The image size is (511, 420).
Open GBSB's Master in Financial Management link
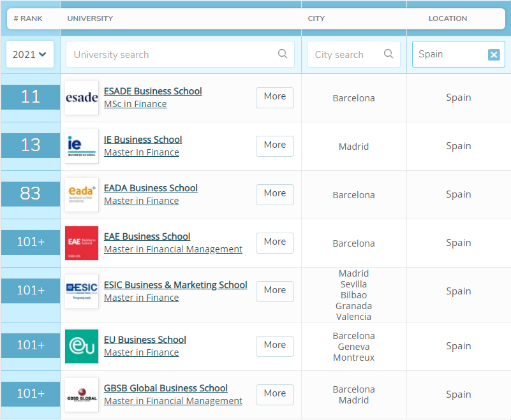coord(173,401)
